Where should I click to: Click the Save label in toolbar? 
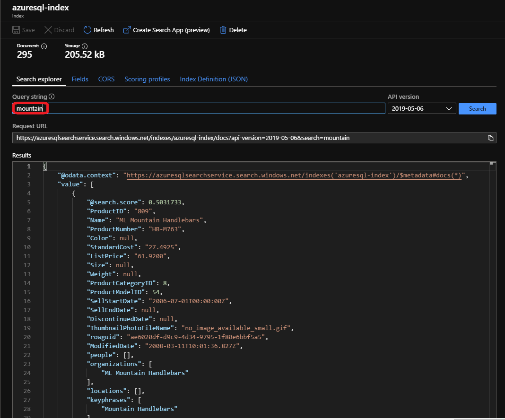(28, 30)
